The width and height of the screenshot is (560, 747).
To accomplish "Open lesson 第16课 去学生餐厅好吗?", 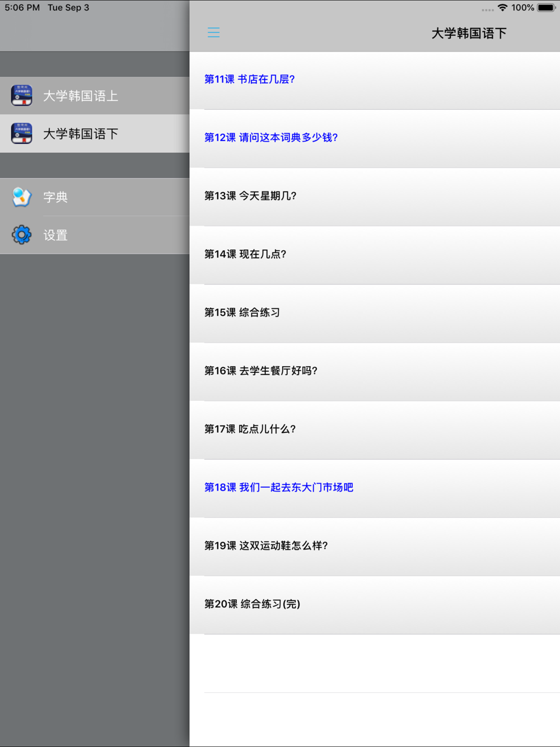I will point(375,371).
